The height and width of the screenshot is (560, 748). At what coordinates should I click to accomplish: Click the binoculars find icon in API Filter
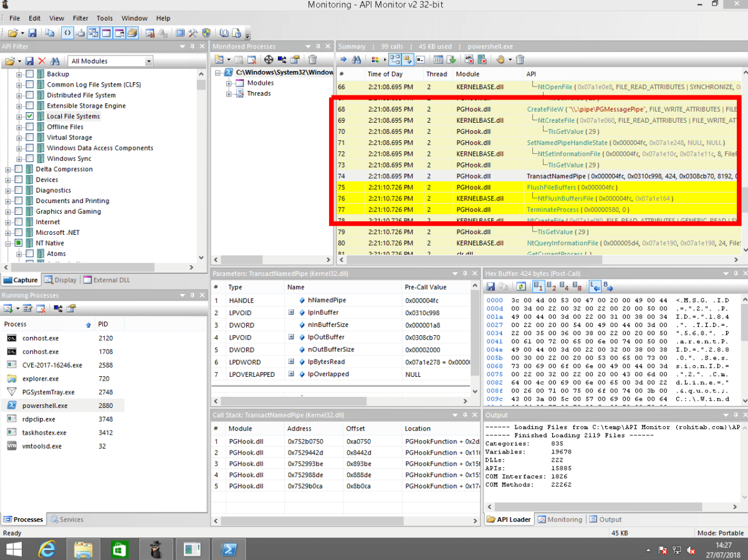point(55,61)
